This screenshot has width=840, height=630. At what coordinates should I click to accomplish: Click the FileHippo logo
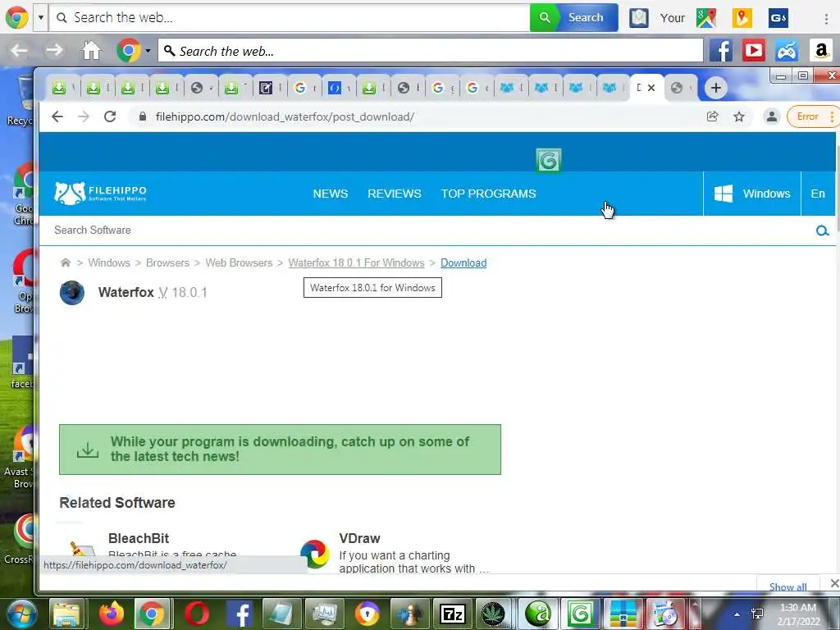pos(100,194)
